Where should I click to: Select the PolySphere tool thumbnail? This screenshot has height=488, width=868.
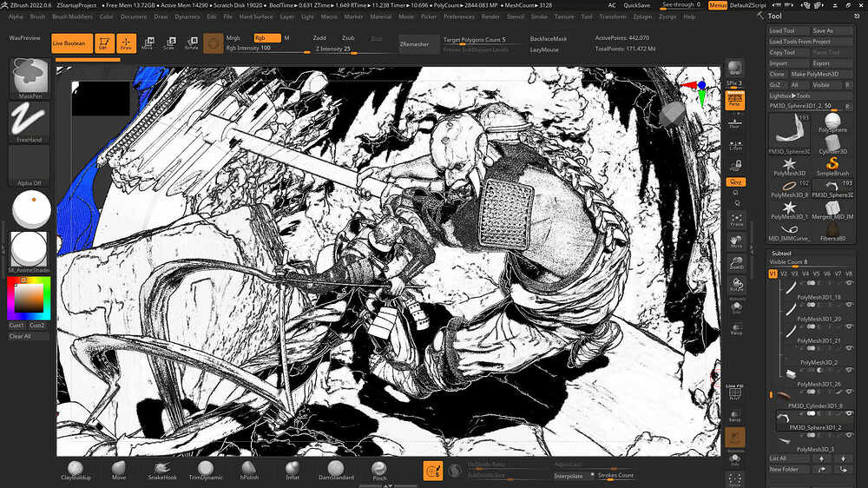[832, 123]
